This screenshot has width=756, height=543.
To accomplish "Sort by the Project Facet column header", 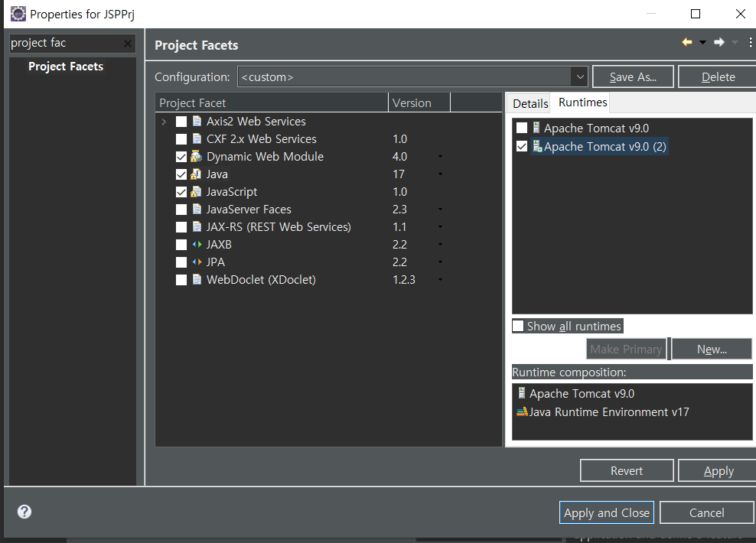I will 272,102.
